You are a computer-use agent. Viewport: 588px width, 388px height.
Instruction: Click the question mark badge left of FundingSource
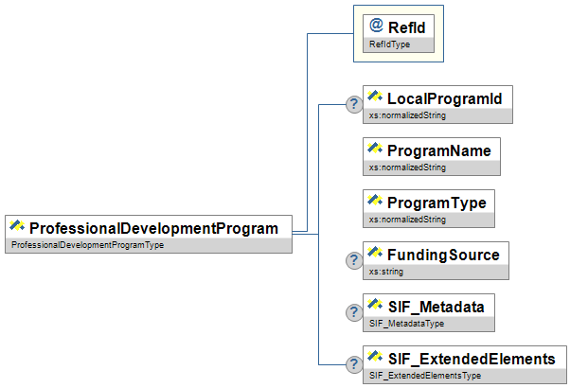point(354,261)
